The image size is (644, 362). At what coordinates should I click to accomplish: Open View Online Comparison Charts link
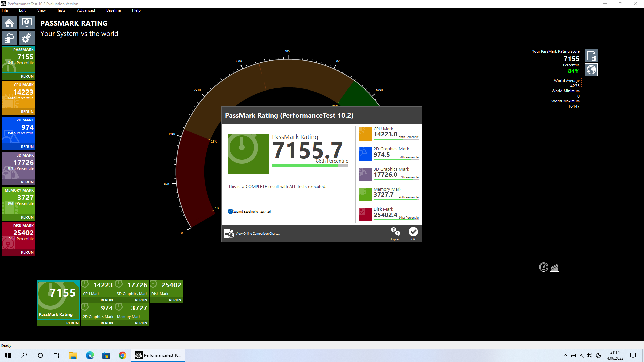click(x=257, y=234)
